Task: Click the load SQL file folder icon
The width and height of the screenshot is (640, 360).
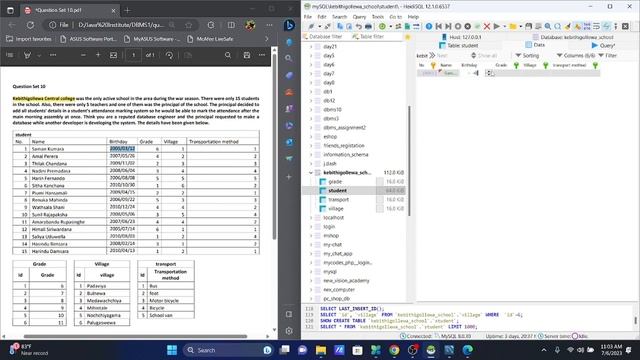Action: click(513, 26)
